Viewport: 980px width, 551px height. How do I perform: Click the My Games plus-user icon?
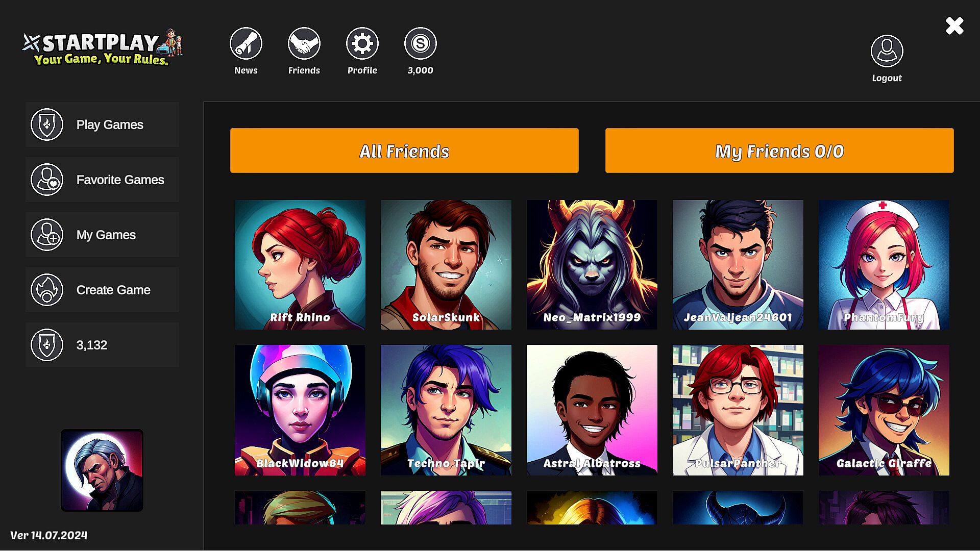pyautogui.click(x=47, y=235)
